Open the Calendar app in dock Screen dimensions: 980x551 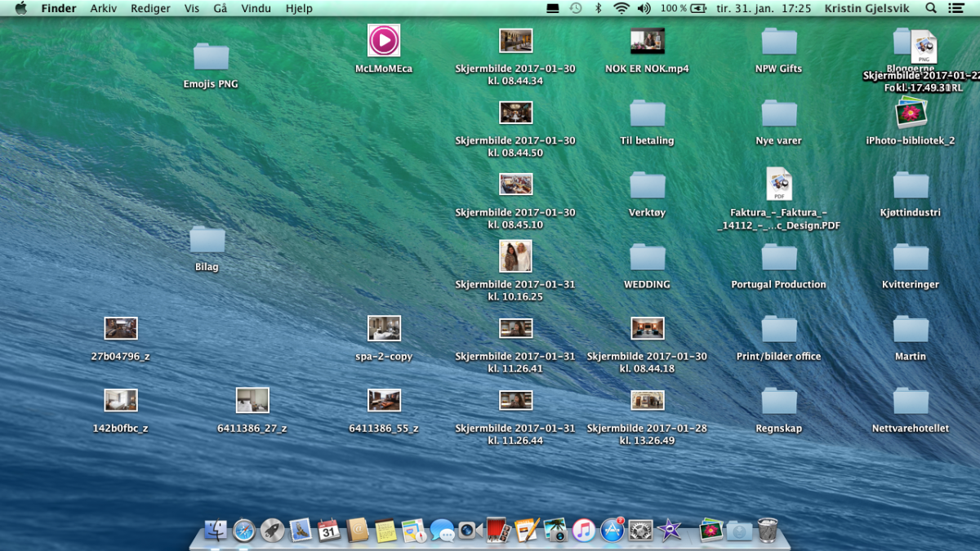(x=329, y=531)
